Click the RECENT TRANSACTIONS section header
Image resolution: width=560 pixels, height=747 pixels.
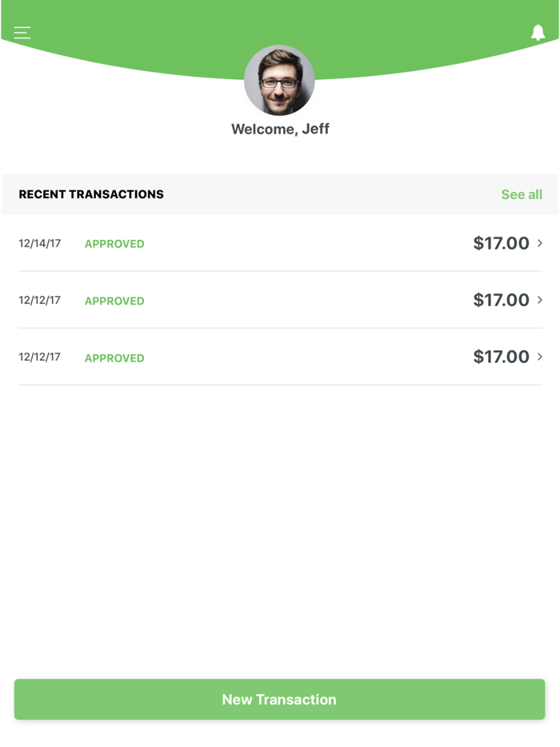click(90, 194)
